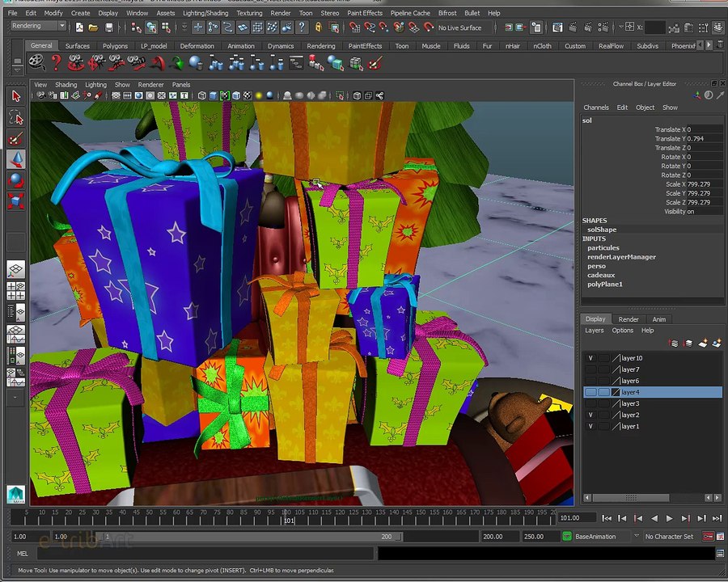The image size is (728, 582).
Task: Click the time range slider bar
Action: (248, 537)
